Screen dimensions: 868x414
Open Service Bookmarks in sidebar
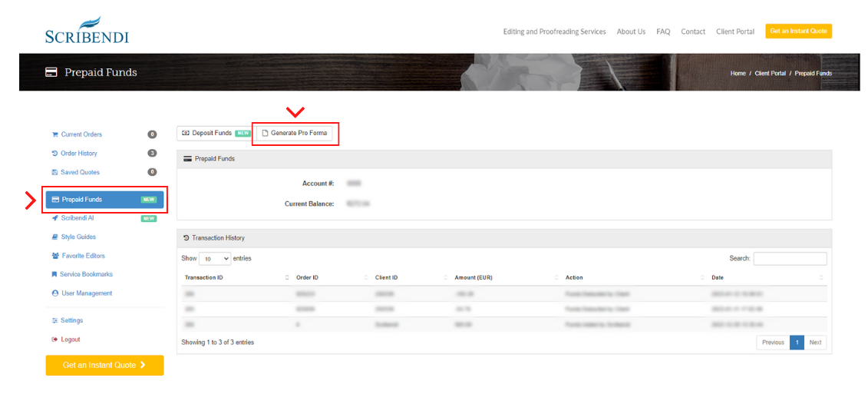pyautogui.click(x=87, y=274)
